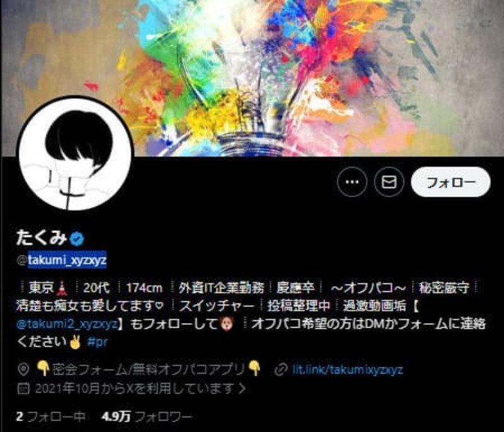
Task: Click the display name たくみ
Action: click(42, 237)
